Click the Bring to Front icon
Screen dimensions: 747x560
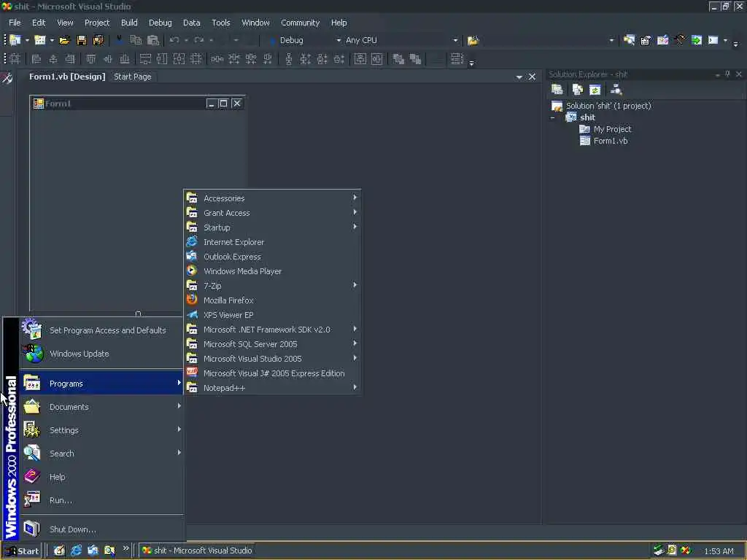pos(398,59)
